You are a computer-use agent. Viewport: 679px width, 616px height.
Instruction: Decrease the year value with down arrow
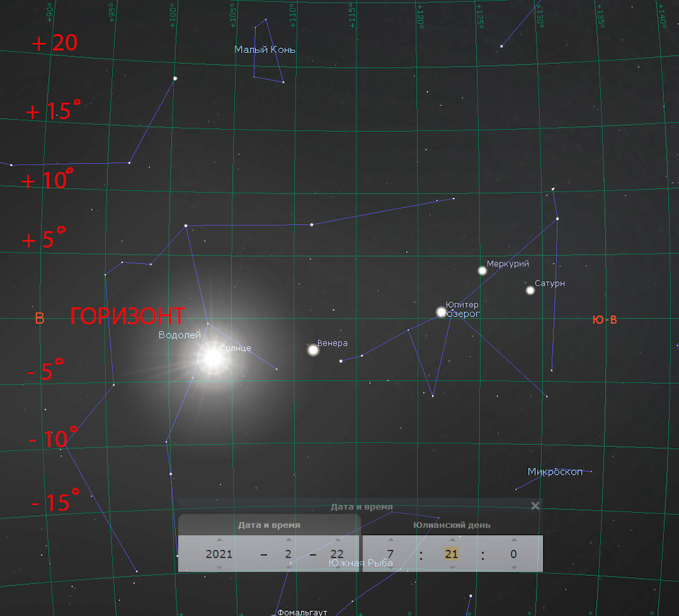(219, 568)
